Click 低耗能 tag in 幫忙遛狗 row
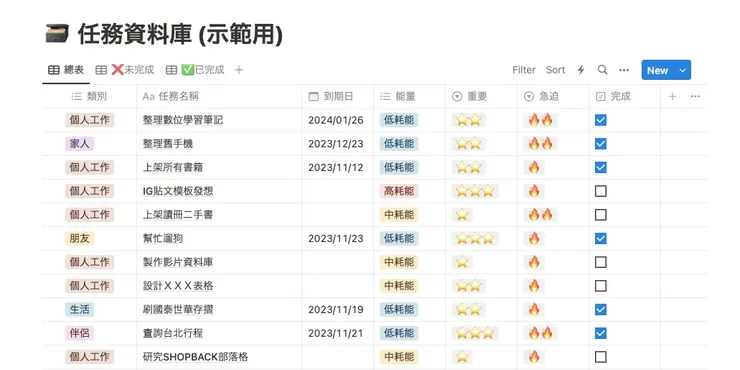This screenshot has height=370, width=740. pyautogui.click(x=399, y=238)
